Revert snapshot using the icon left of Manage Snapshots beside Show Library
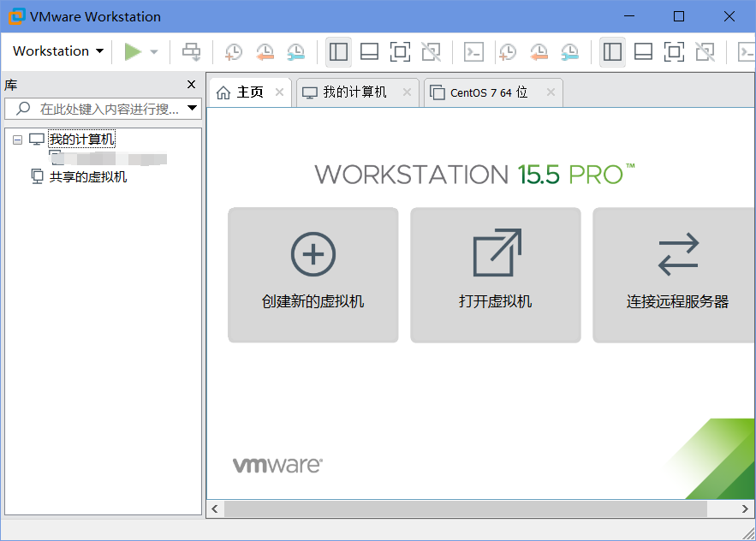 (265, 51)
